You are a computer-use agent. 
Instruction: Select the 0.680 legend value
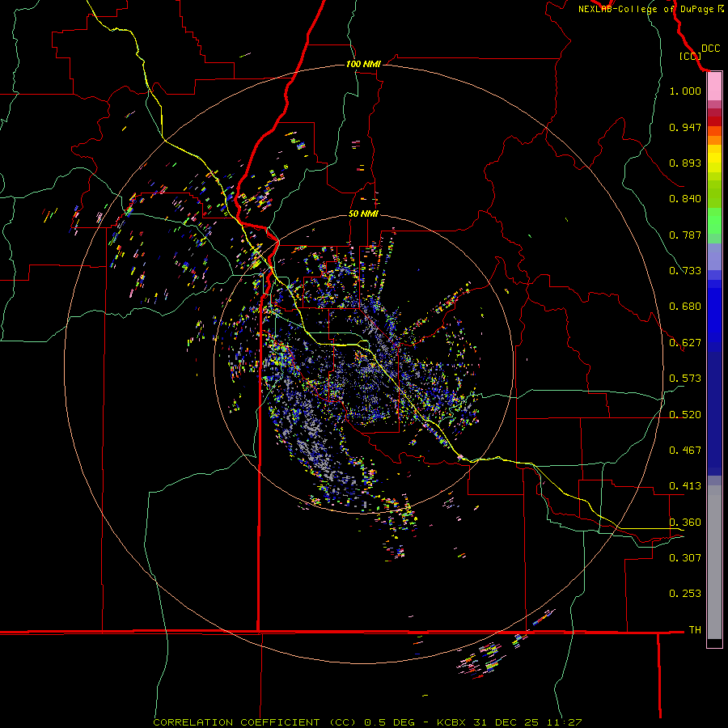(685, 307)
